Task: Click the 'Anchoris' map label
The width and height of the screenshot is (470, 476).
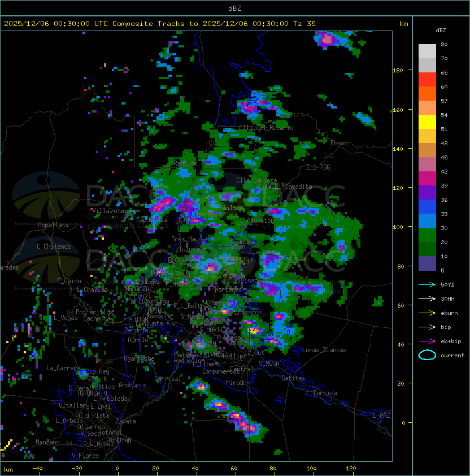Action: [x=132, y=385]
